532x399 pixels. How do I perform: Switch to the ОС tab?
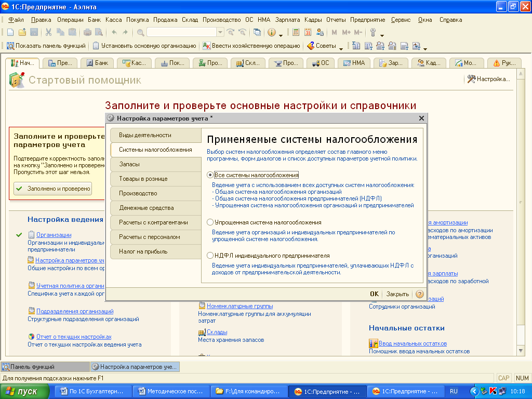[x=321, y=63]
